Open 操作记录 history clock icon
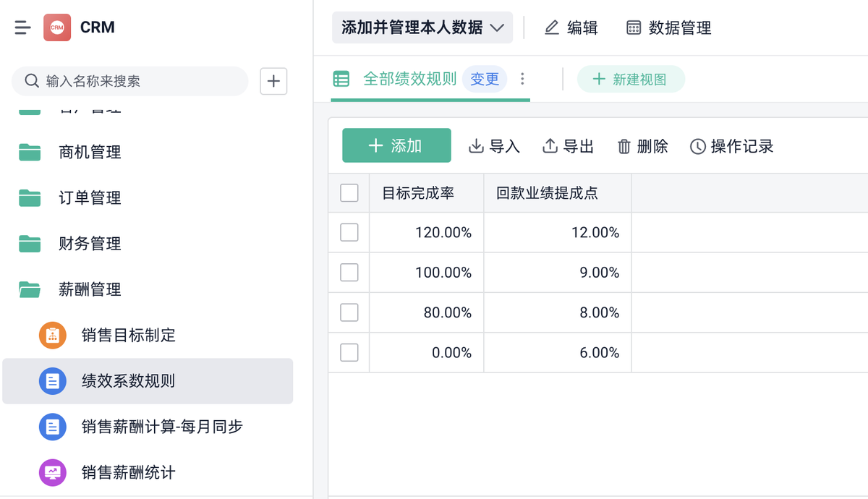This screenshot has width=868, height=499. [x=697, y=146]
